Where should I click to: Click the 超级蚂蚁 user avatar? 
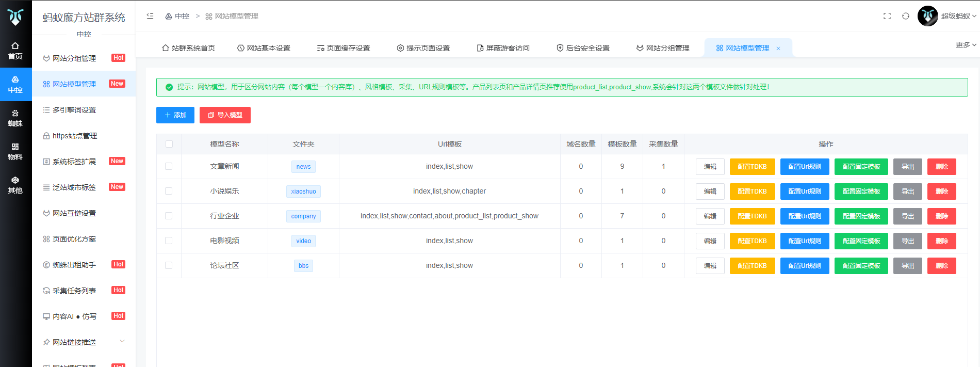coord(927,16)
